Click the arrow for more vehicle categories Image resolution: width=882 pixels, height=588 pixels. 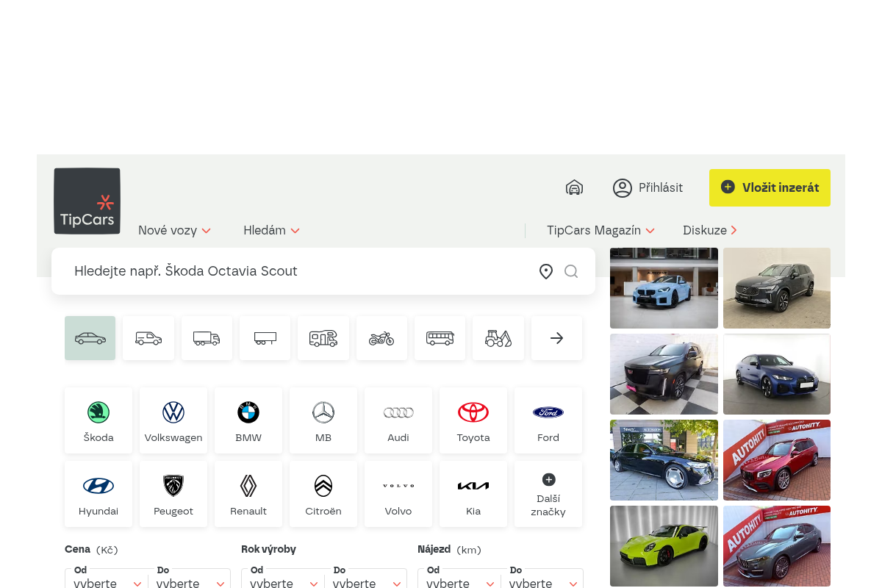[556, 338]
